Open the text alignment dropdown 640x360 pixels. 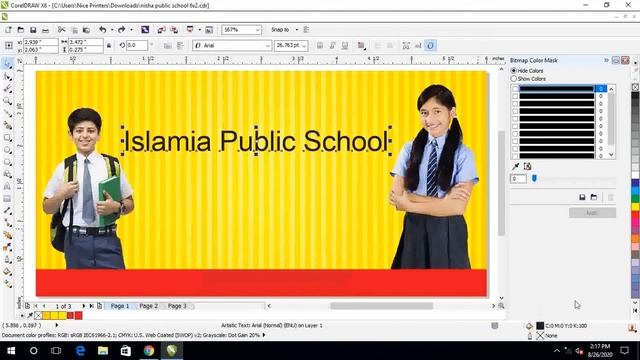pos(361,46)
